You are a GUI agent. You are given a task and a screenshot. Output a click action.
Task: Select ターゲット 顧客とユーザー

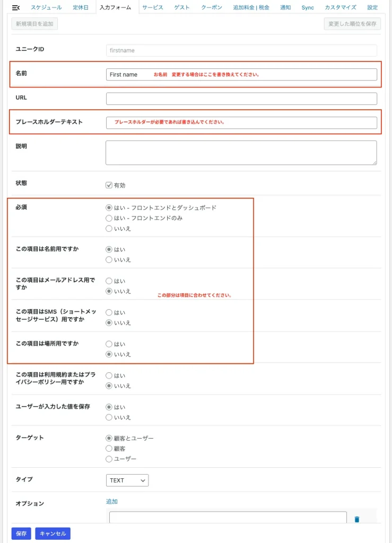point(109,438)
